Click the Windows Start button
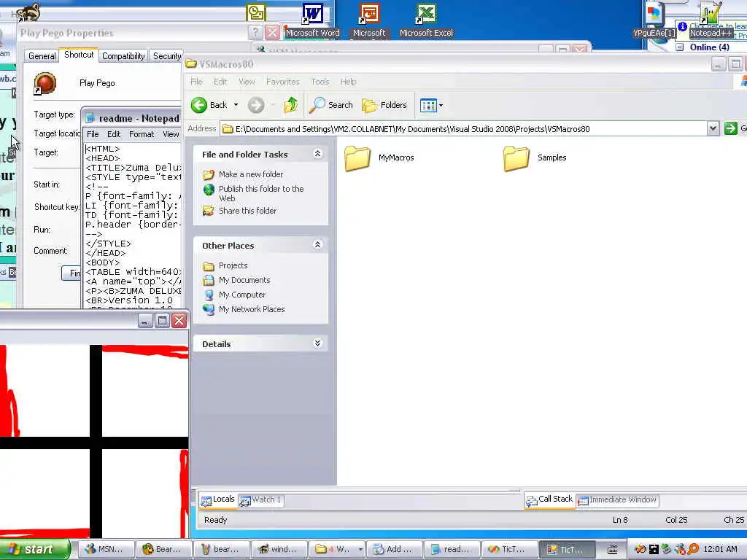This screenshot has height=560, width=747. click(34, 549)
